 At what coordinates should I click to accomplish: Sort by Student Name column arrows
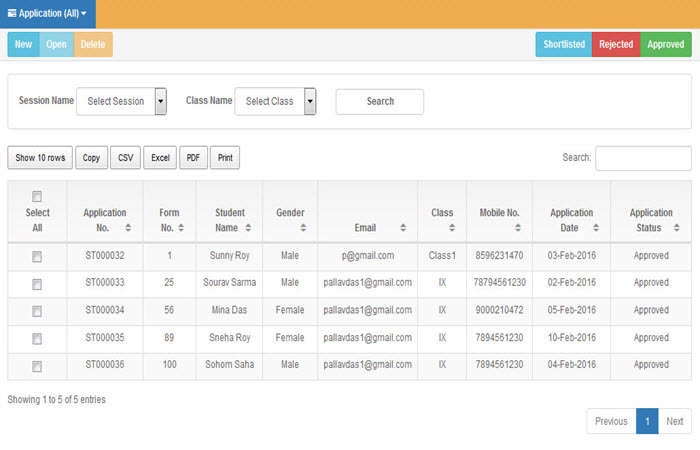click(x=248, y=228)
